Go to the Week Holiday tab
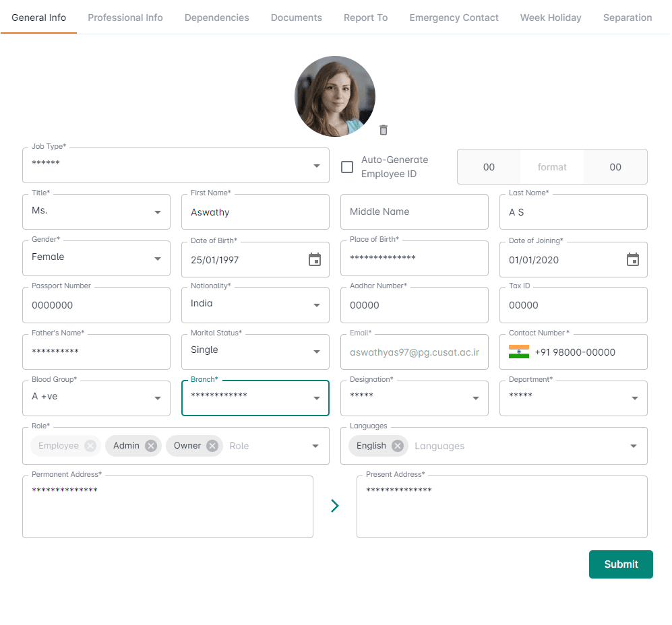The height and width of the screenshot is (625, 672). pos(551,18)
